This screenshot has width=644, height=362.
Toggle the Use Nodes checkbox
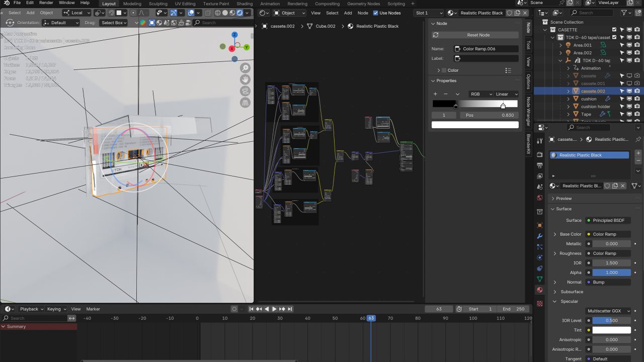click(375, 13)
